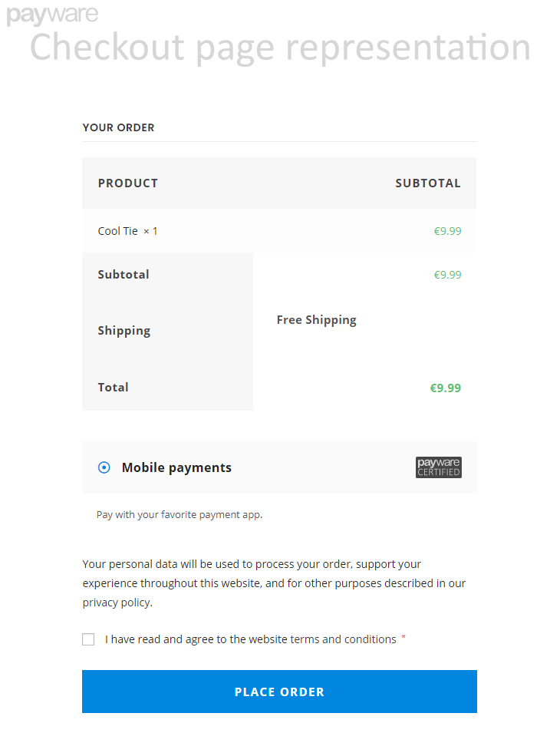Click the Checkout page representation title
Viewport: 560px width, 756px height.
(x=280, y=48)
